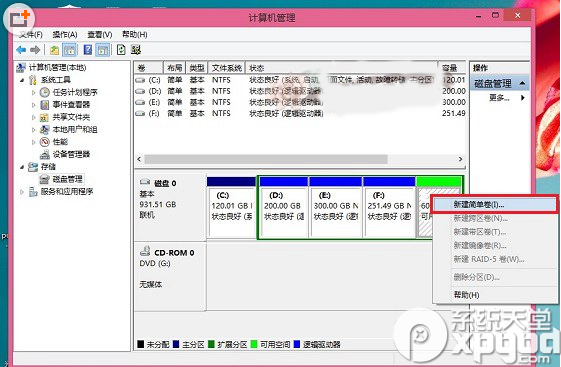Select the (D:) row in volume list
Screen dimensions: 561x367
[300, 91]
